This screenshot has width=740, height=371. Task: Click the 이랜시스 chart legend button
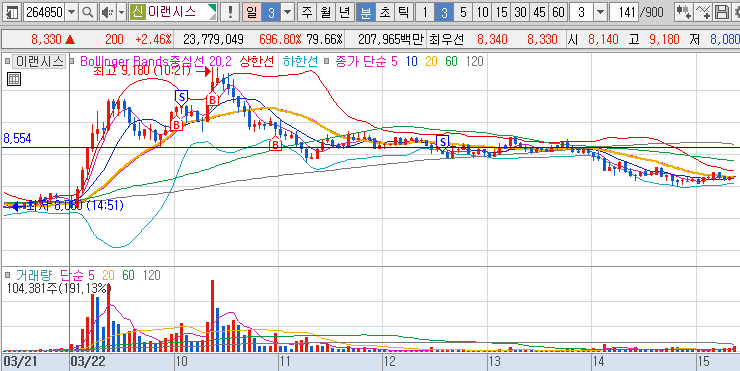[x=39, y=61]
